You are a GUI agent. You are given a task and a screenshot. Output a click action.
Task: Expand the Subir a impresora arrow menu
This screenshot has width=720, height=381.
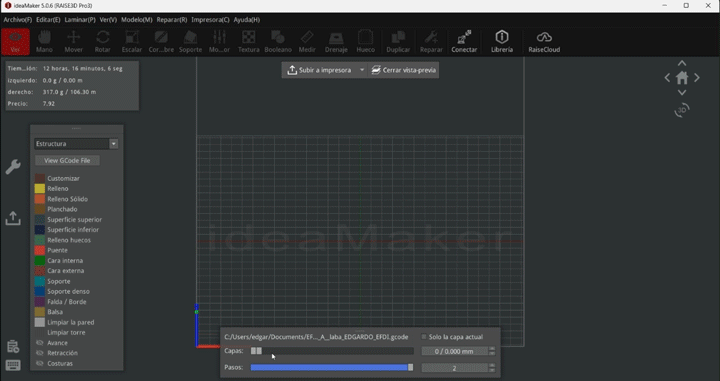[x=362, y=70]
